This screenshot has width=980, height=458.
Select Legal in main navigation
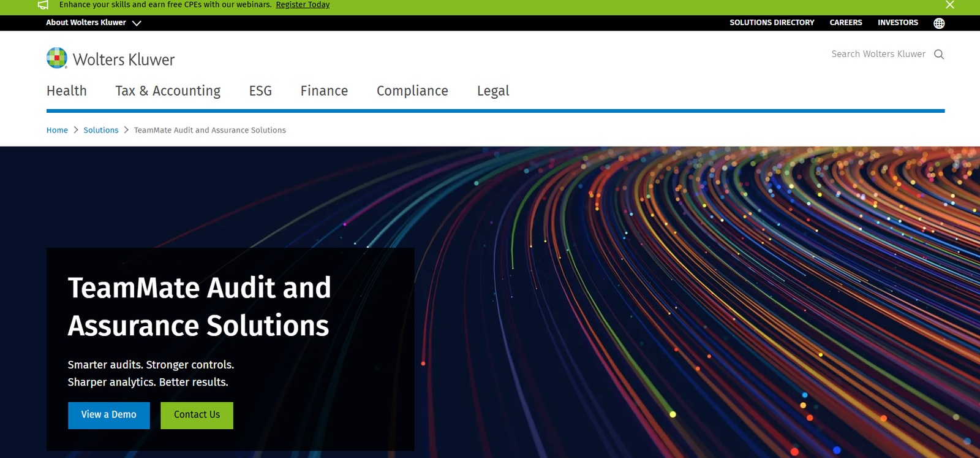coord(493,91)
